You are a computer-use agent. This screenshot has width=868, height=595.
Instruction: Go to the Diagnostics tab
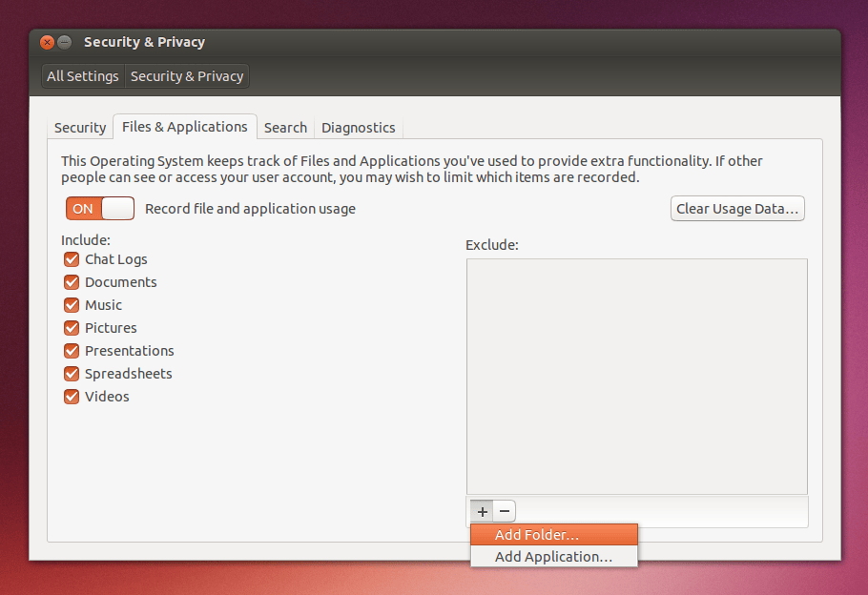(358, 128)
